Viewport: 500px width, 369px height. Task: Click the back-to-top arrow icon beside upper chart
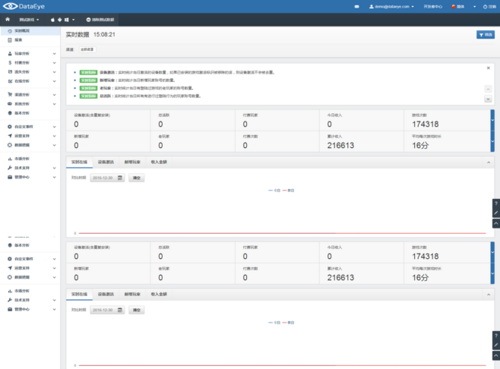tap(496, 223)
